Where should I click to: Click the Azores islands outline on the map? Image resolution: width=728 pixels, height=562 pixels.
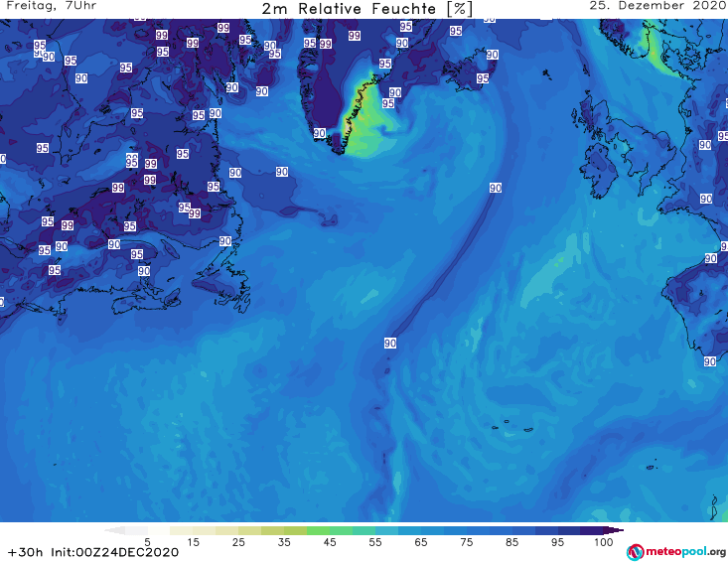coord(513,426)
